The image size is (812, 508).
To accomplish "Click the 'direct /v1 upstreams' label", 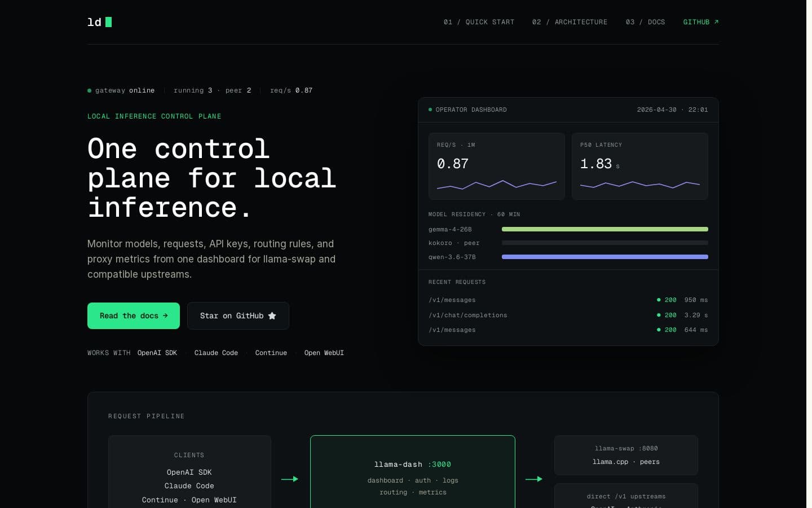I will (626, 497).
